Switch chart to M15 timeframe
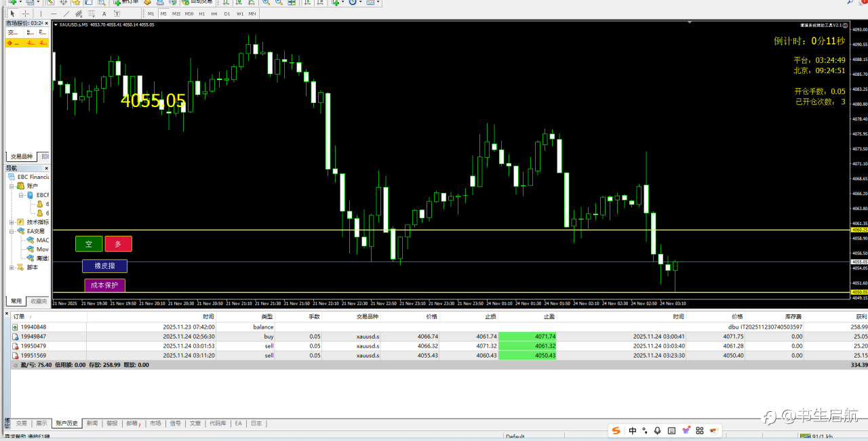The image size is (868, 441). 176,14
